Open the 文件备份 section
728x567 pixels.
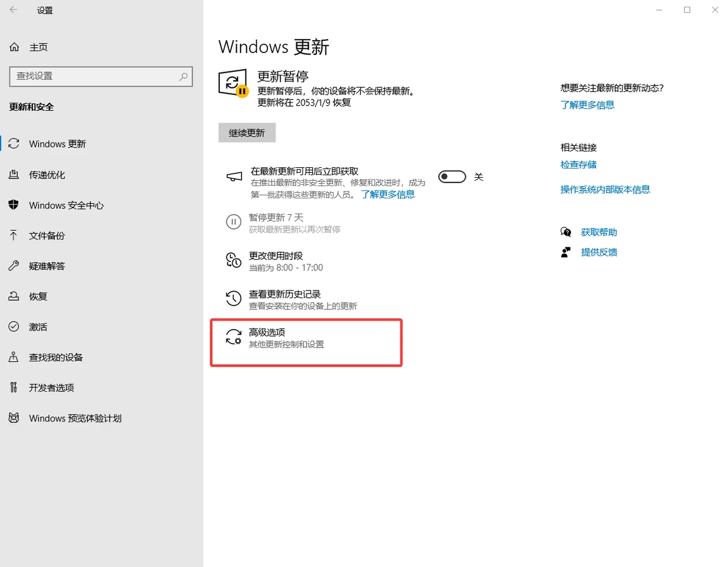click(x=47, y=236)
